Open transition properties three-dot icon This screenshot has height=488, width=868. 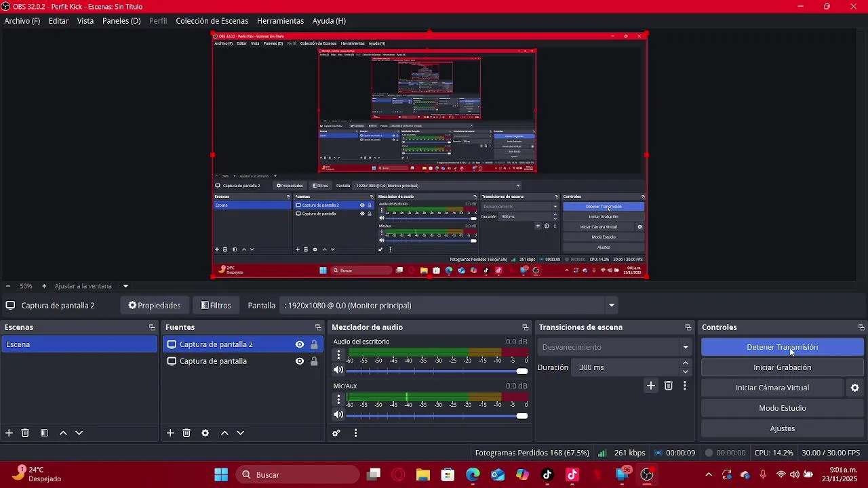pos(685,386)
